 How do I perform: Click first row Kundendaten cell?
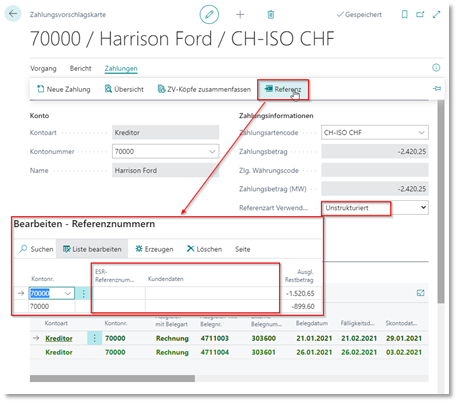point(212,293)
